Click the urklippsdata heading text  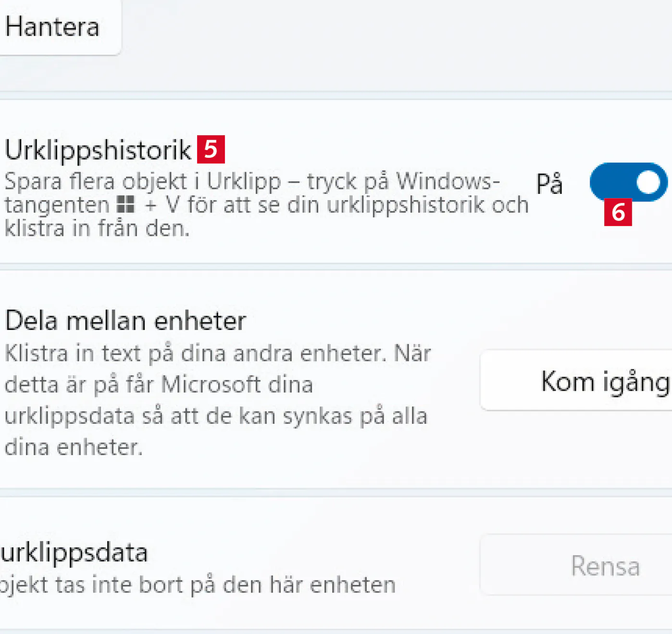[74, 553]
